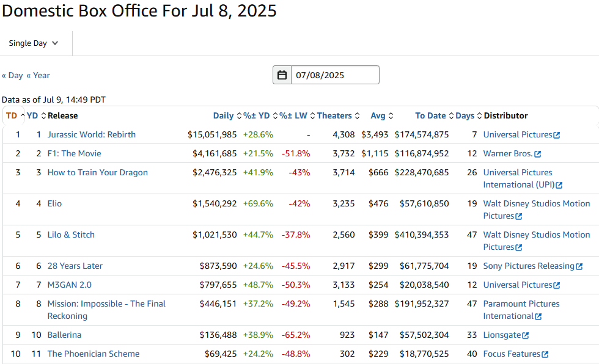The width and height of the screenshot is (599, 364).
Task: Go to previous Day link
Action: click(12, 75)
